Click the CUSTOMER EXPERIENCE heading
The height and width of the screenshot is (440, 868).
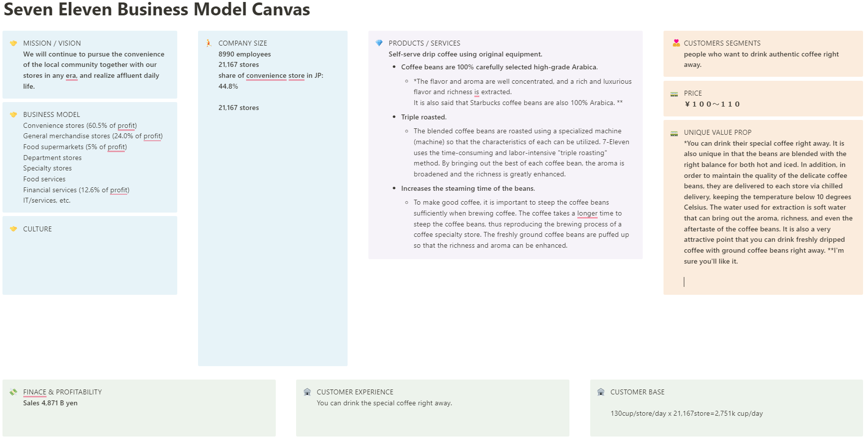(355, 392)
